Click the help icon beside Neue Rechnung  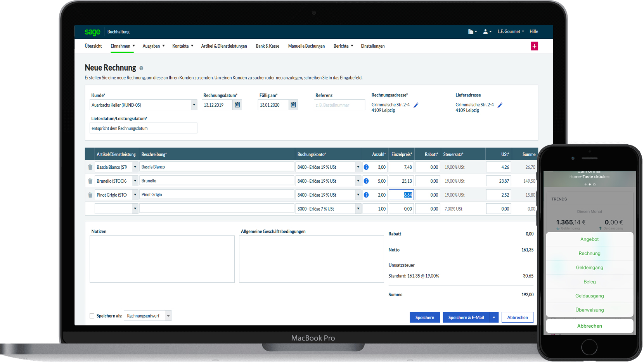(141, 68)
